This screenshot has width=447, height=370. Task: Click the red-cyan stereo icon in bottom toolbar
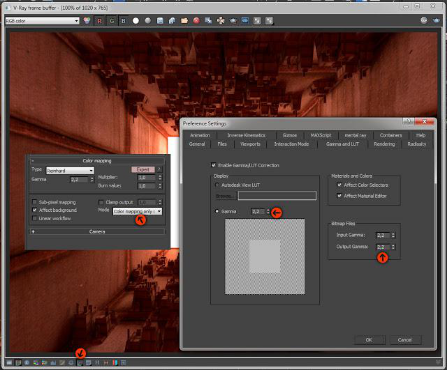(x=115, y=362)
